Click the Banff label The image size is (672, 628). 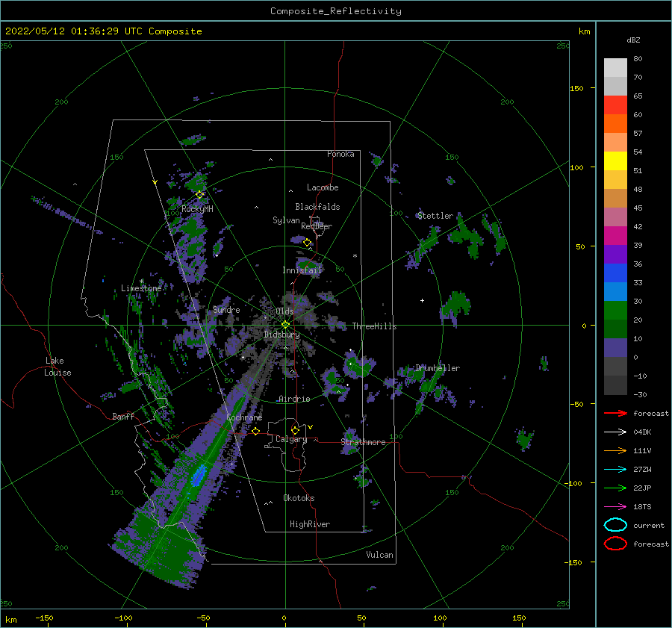[x=123, y=416]
